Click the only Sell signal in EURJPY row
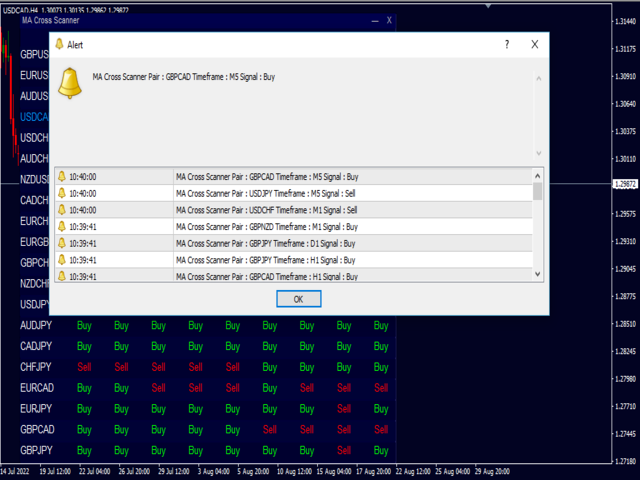Image resolution: width=640 pixels, height=480 pixels. (x=344, y=409)
